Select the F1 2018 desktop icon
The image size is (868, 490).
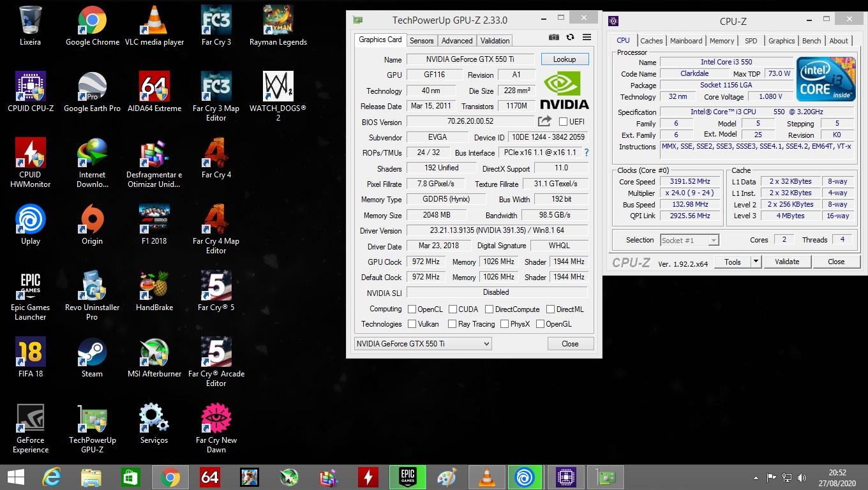tap(154, 225)
